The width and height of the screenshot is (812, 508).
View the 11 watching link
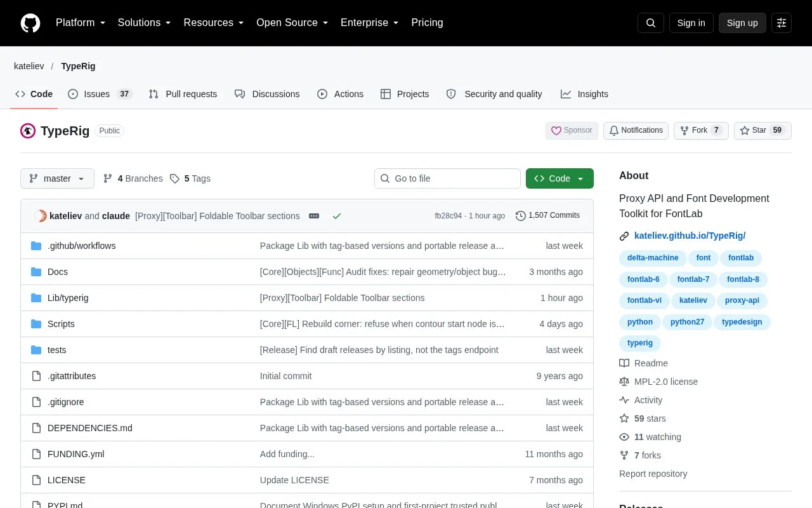pyautogui.click(x=650, y=437)
